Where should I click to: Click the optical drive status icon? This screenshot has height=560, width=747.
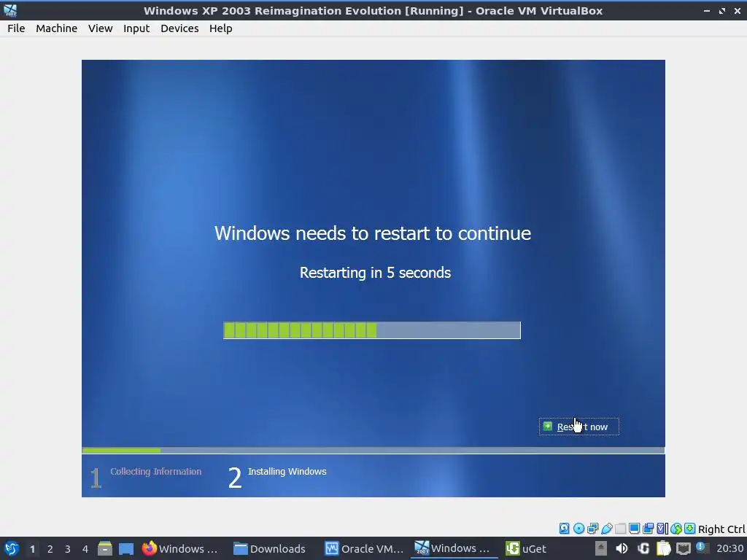pos(578,529)
